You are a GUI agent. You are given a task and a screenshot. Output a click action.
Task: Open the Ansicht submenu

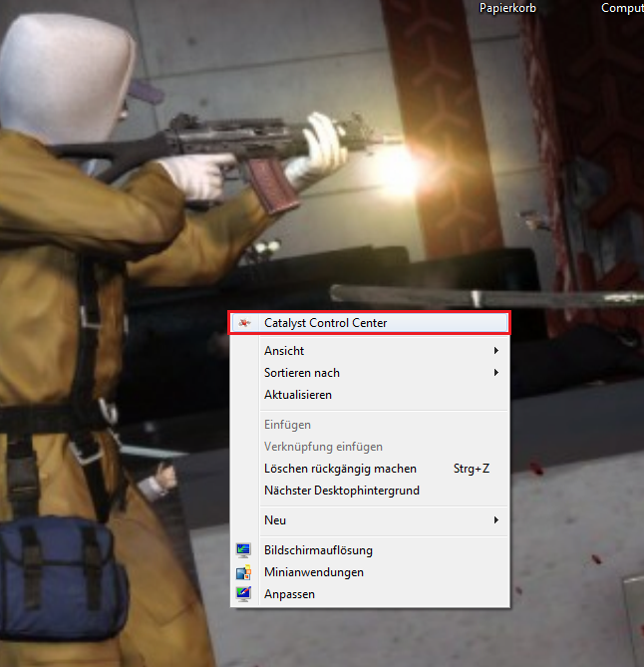click(369, 351)
